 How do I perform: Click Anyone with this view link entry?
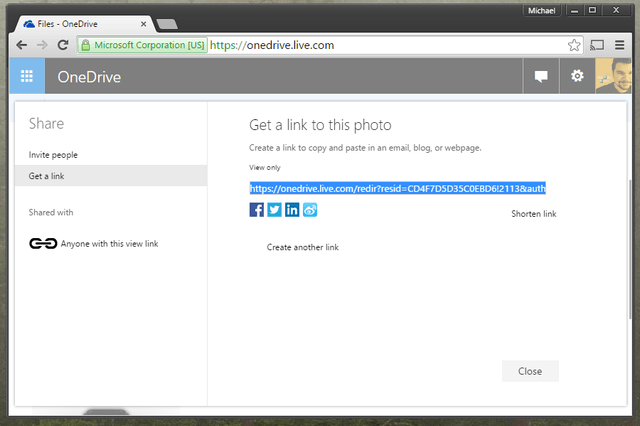(x=109, y=244)
